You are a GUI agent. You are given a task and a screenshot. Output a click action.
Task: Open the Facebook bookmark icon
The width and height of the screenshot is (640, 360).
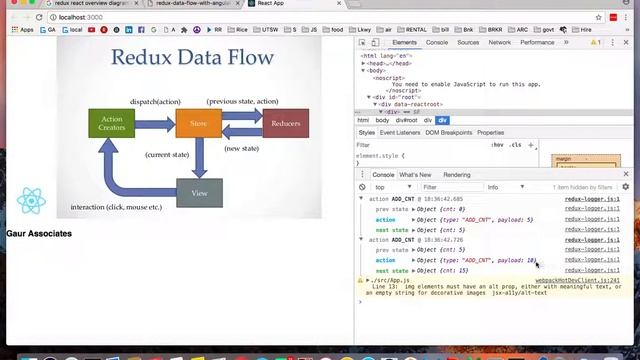(141, 30)
